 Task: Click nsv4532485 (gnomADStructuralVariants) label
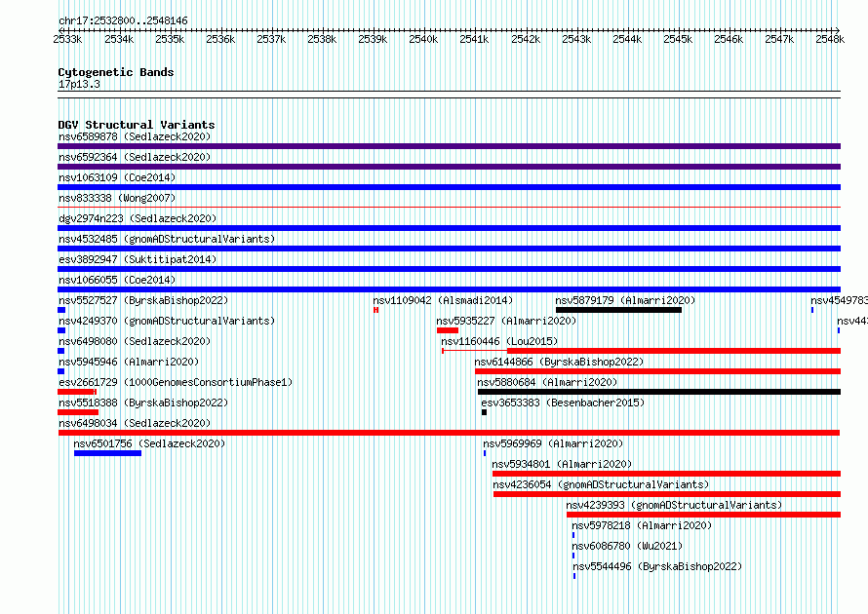coord(167,239)
